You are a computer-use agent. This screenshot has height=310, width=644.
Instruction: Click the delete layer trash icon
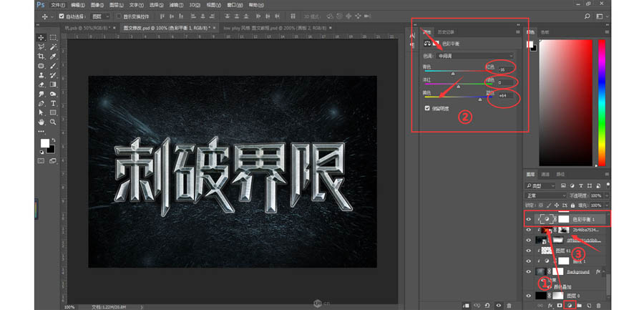click(599, 305)
